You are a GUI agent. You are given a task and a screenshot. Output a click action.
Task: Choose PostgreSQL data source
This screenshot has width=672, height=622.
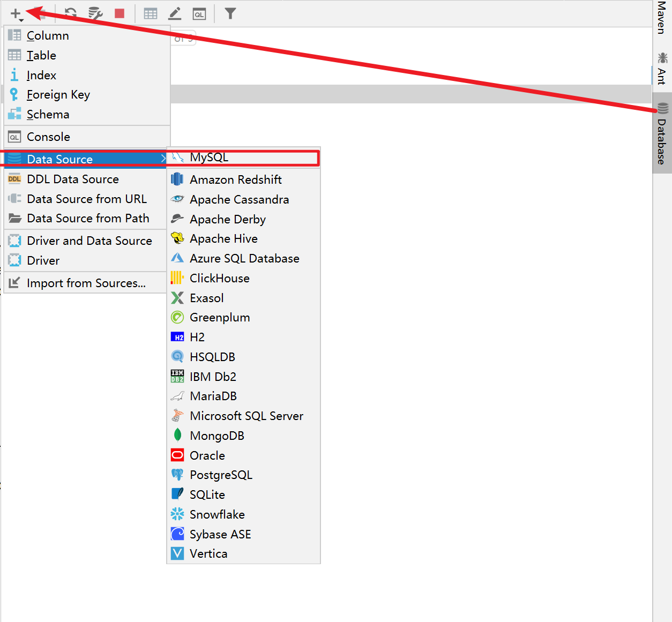pos(244,475)
